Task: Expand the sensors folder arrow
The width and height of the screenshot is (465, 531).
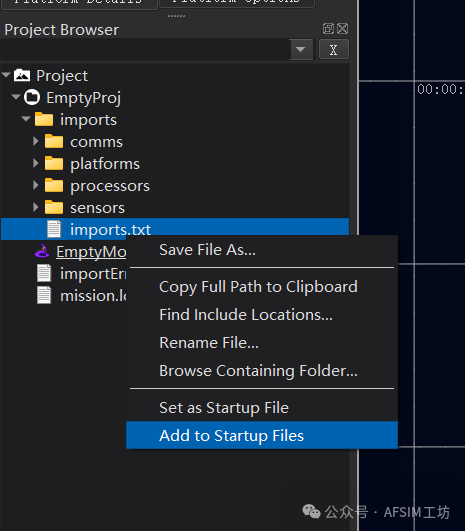Action: tap(36, 207)
